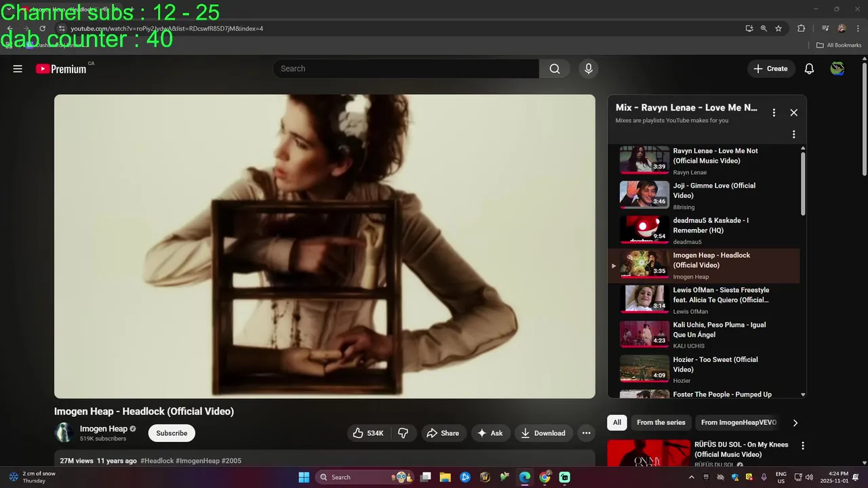The image size is (868, 488).
Task: Open the YouTube hamburger guide menu
Action: (x=18, y=68)
